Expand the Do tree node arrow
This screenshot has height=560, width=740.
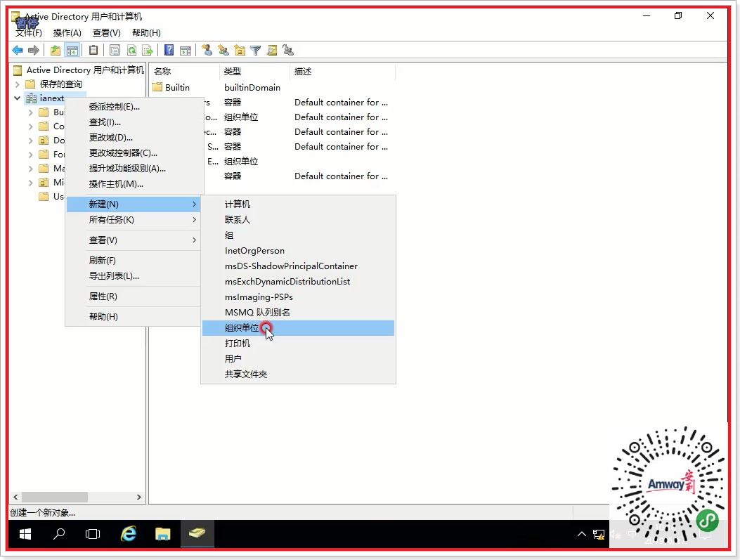(31, 141)
